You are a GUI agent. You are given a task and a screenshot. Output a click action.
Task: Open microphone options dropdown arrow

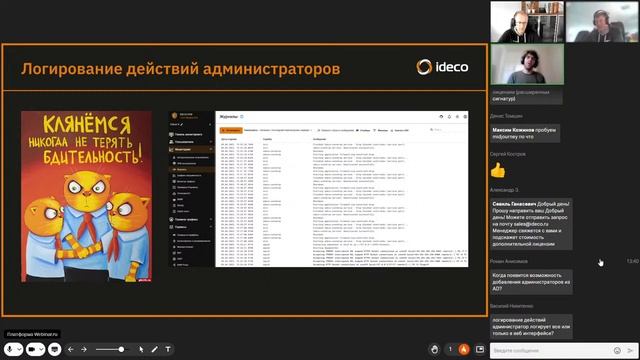pyautogui.click(x=19, y=350)
